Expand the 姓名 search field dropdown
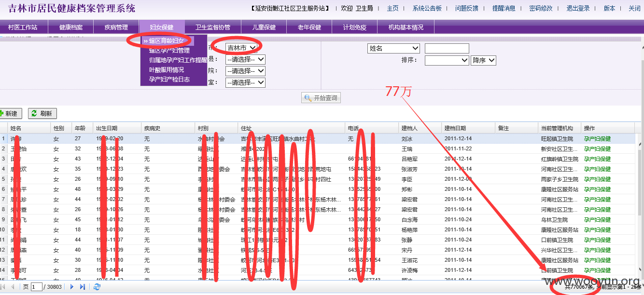The height and width of the screenshot is (295, 644). click(x=393, y=48)
